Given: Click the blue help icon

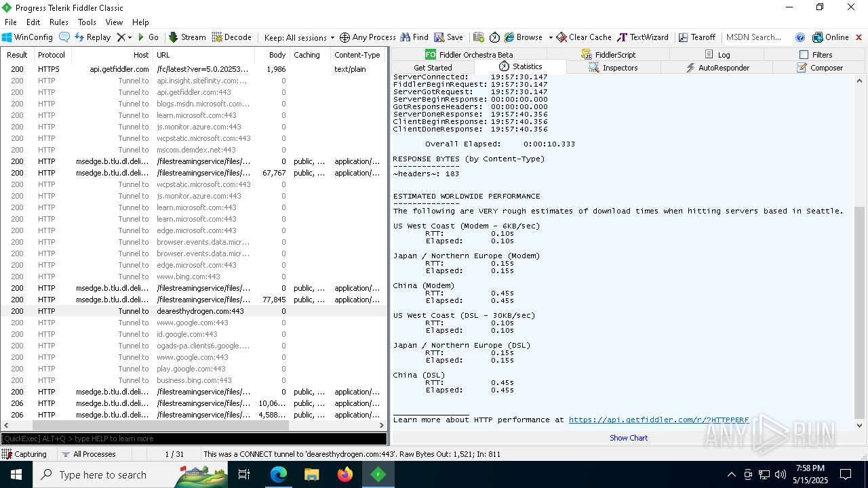Looking at the screenshot, I should point(800,37).
